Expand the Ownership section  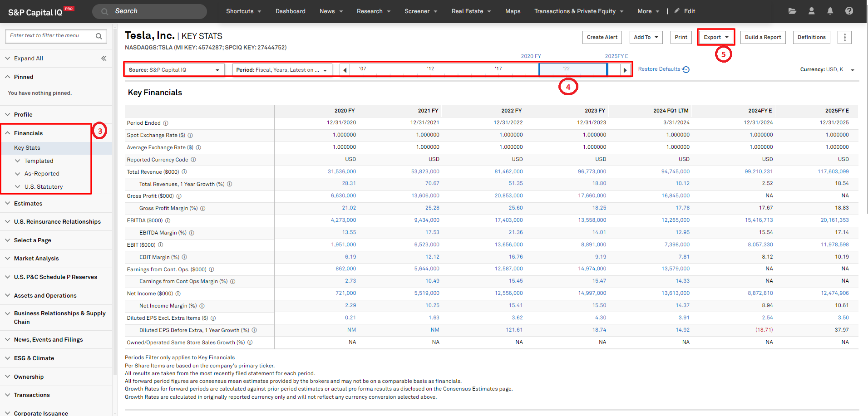coord(8,377)
